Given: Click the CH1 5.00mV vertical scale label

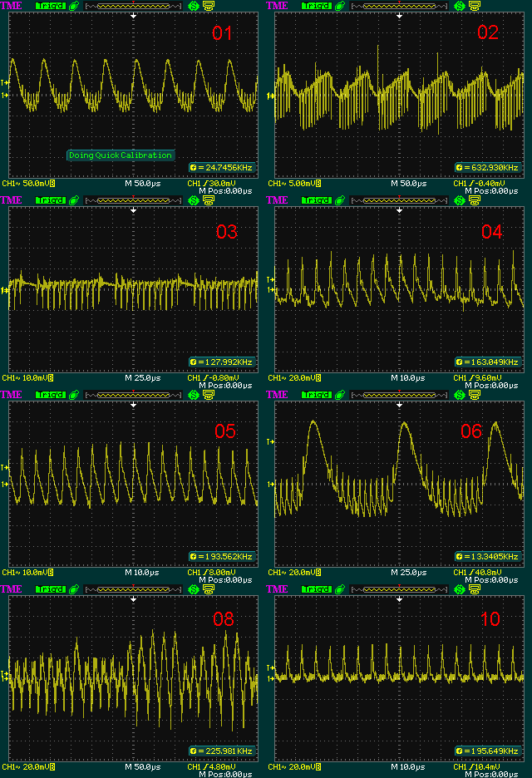Looking at the screenshot, I should [294, 184].
